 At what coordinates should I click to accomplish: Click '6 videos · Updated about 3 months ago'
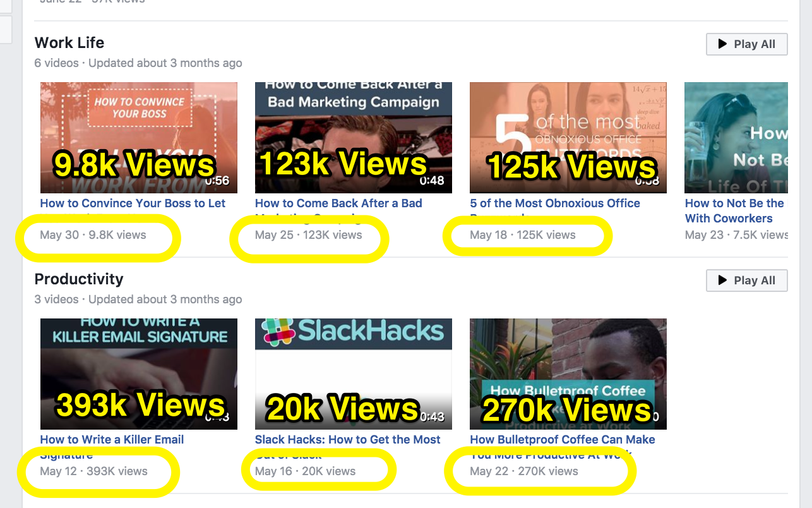click(138, 63)
